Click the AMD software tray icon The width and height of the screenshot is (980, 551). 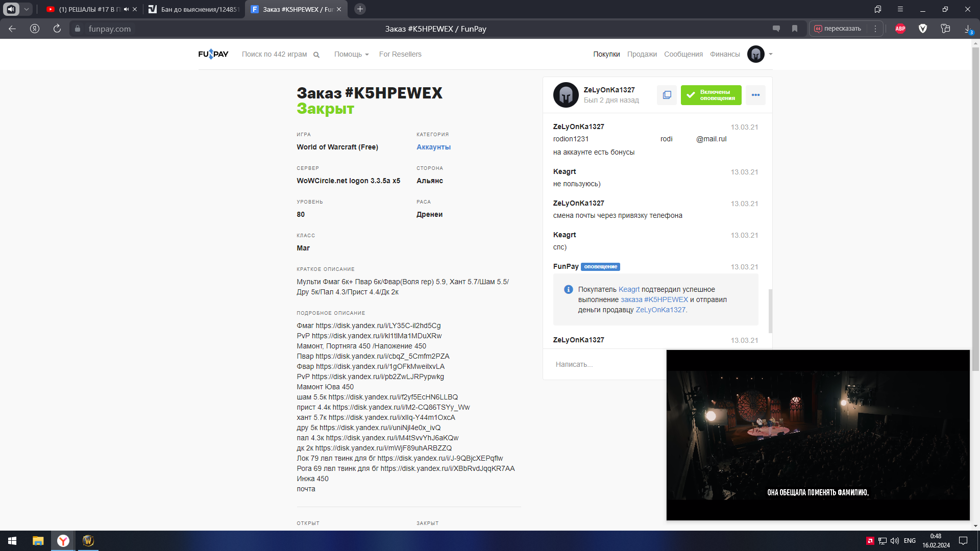pyautogui.click(x=870, y=541)
